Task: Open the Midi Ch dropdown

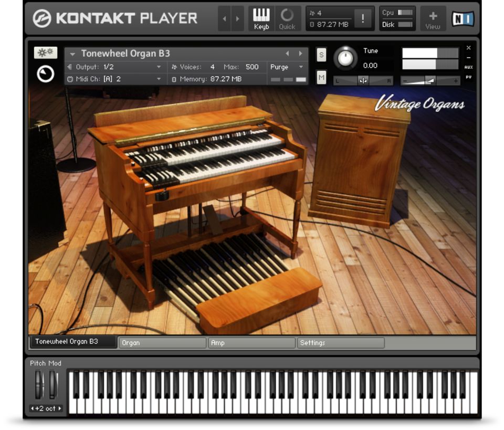Action: coord(159,79)
